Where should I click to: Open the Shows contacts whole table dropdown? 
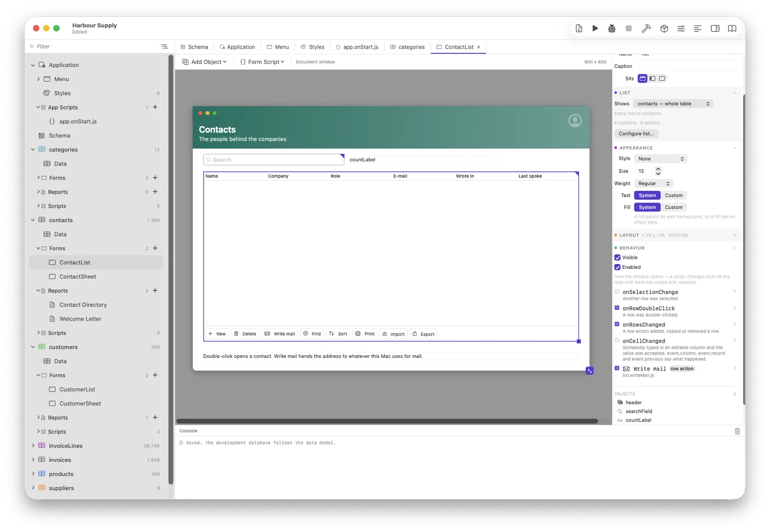(x=673, y=104)
